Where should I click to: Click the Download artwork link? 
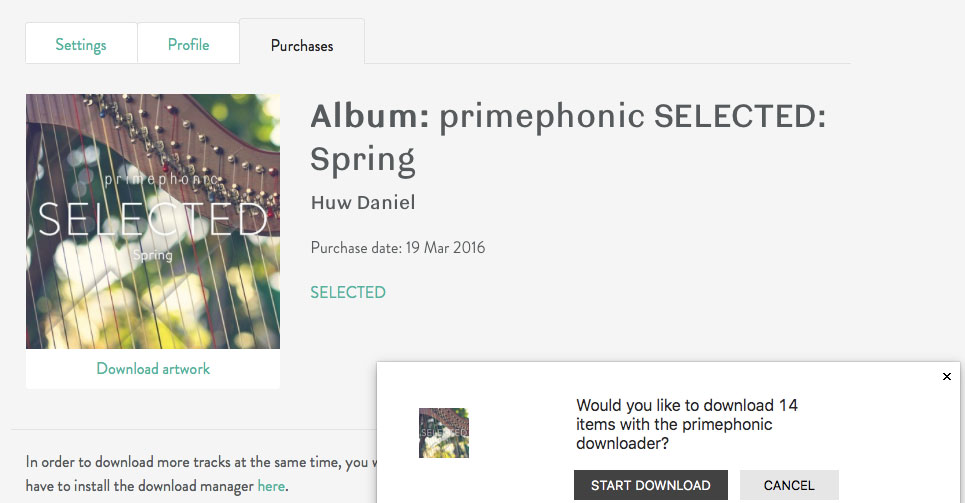153,369
